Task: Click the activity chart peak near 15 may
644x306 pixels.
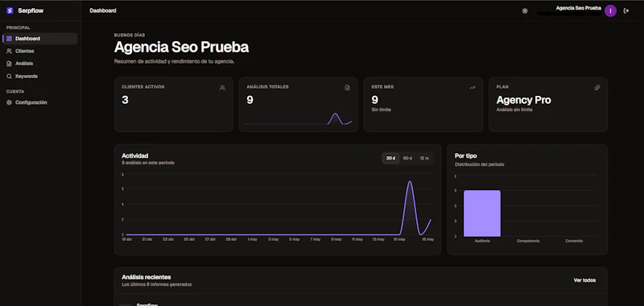Action: [x=410, y=181]
